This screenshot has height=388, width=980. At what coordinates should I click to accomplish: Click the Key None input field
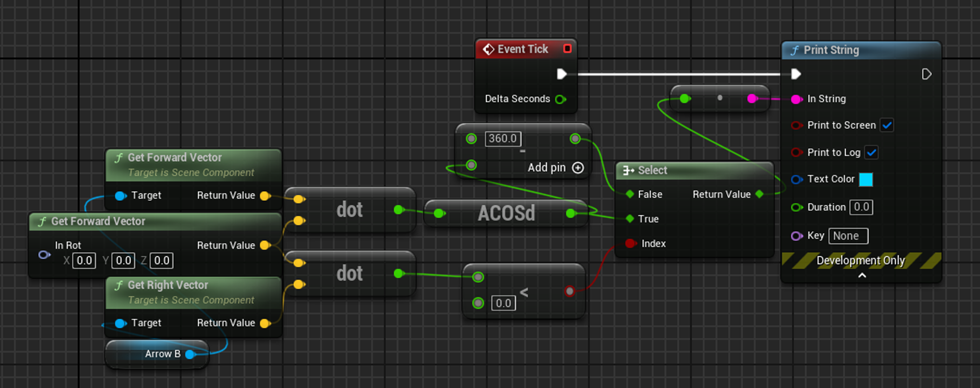pyautogui.click(x=848, y=236)
